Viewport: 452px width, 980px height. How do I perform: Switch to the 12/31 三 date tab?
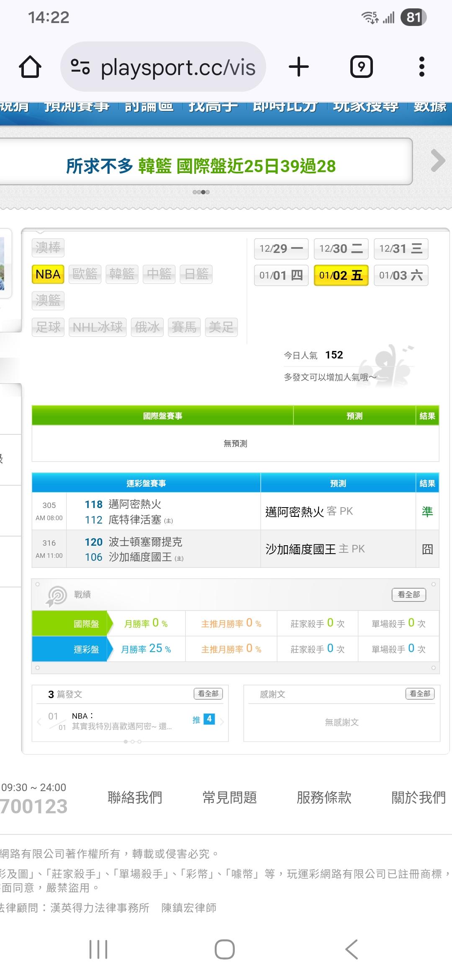401,249
